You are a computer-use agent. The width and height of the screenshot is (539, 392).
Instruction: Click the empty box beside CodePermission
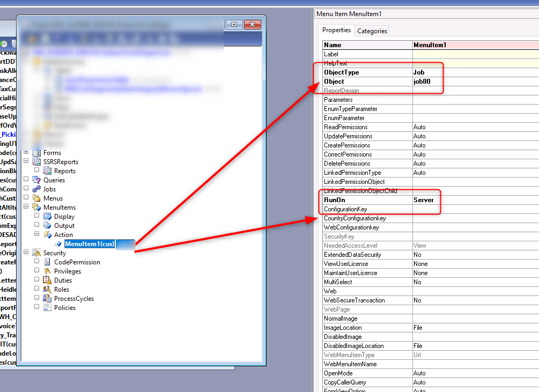click(x=37, y=262)
